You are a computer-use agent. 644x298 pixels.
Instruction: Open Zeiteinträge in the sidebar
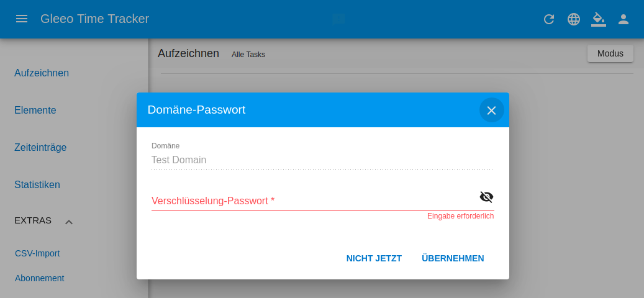coord(40,147)
